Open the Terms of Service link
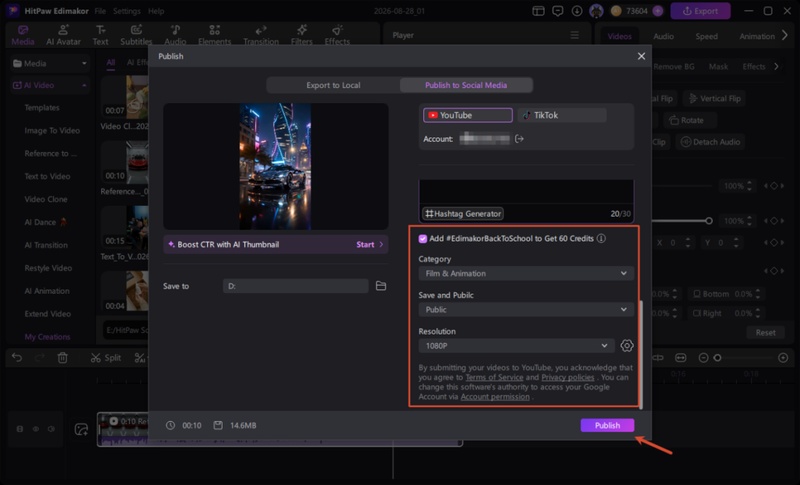800x485 pixels. click(x=494, y=377)
